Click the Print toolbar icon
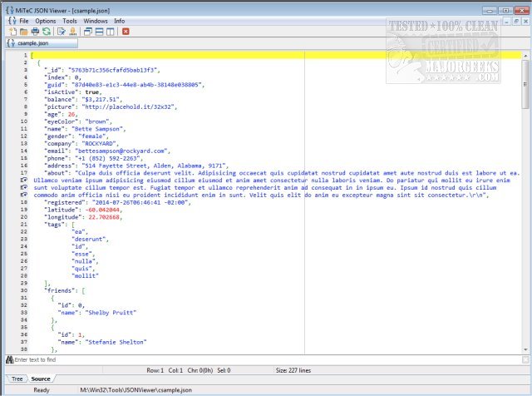This screenshot has width=532, height=396. point(33,31)
